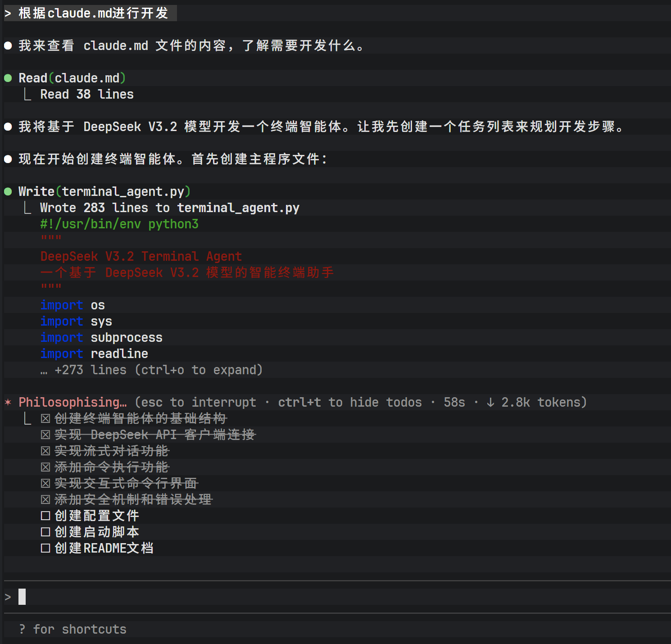Click the 根据claude.md进行开发 user prompt
The height and width of the screenshot is (644, 671).
click(x=93, y=13)
